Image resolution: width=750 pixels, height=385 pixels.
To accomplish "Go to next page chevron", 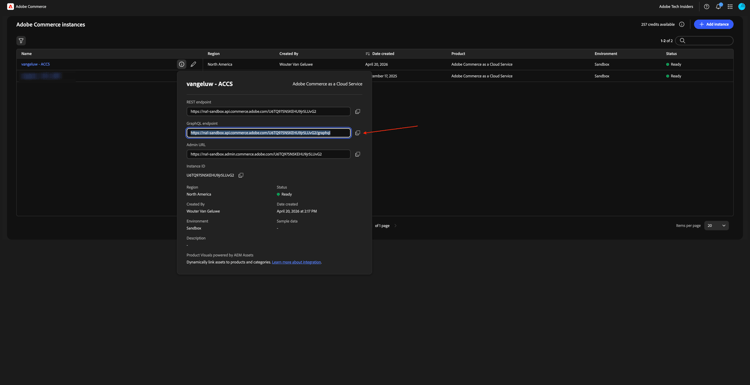I will tap(396, 225).
